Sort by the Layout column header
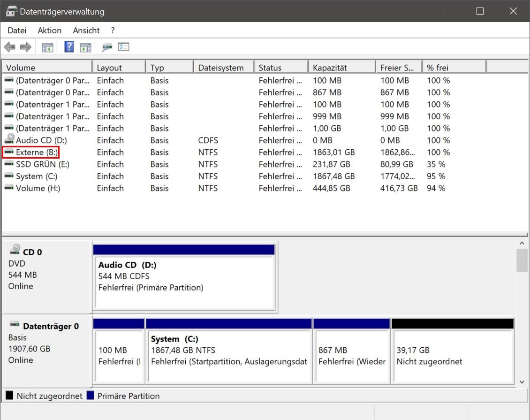This screenshot has width=530, height=420. [x=119, y=67]
